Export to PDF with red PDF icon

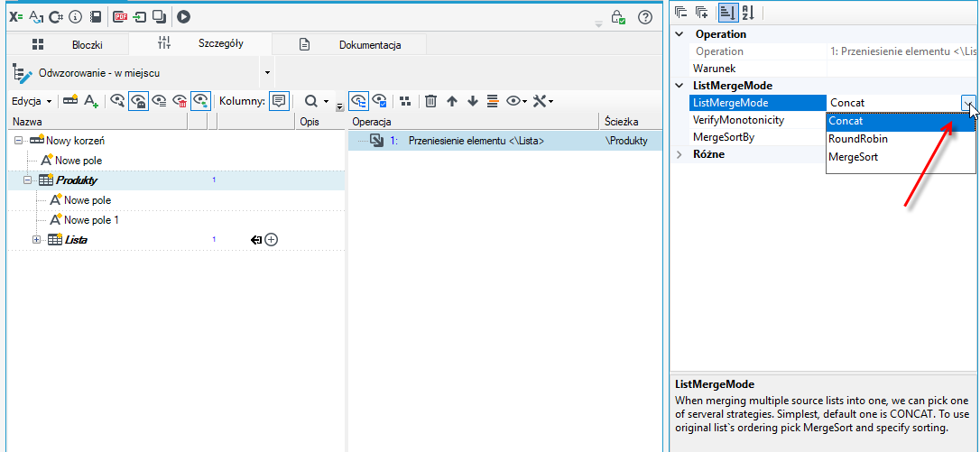pos(120,17)
